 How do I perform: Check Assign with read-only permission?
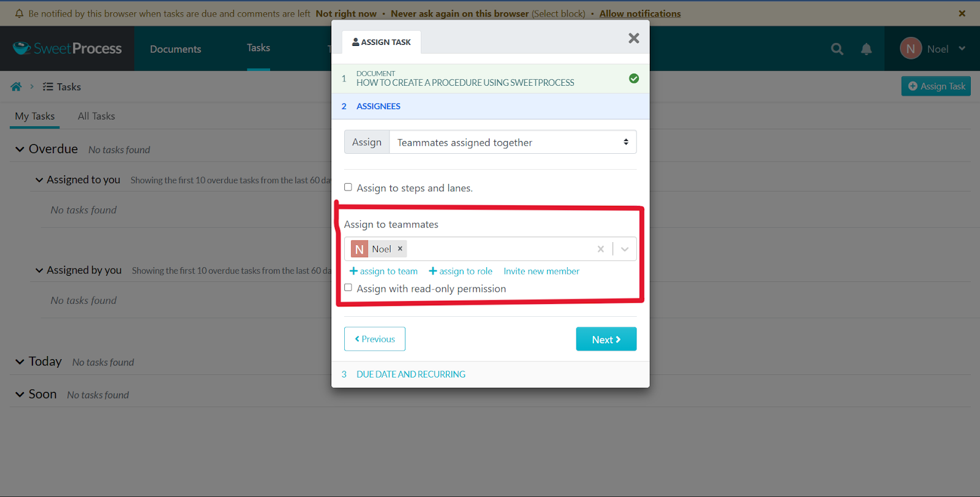click(x=348, y=287)
